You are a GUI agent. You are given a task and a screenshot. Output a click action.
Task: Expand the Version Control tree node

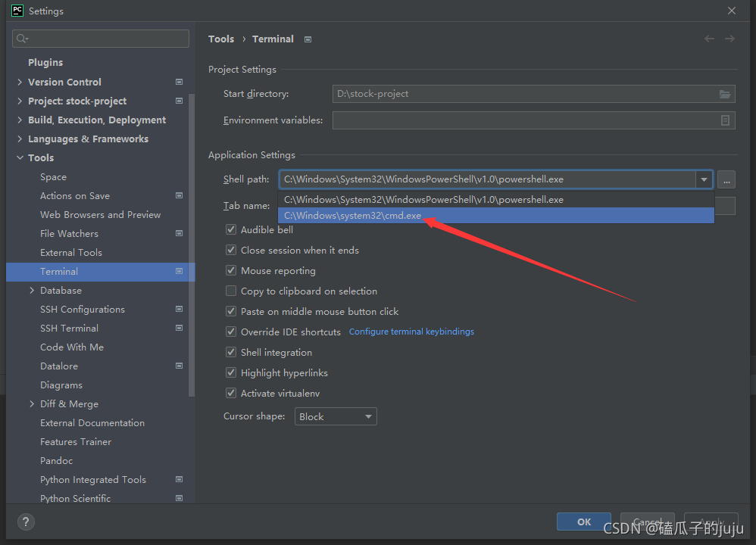(20, 82)
